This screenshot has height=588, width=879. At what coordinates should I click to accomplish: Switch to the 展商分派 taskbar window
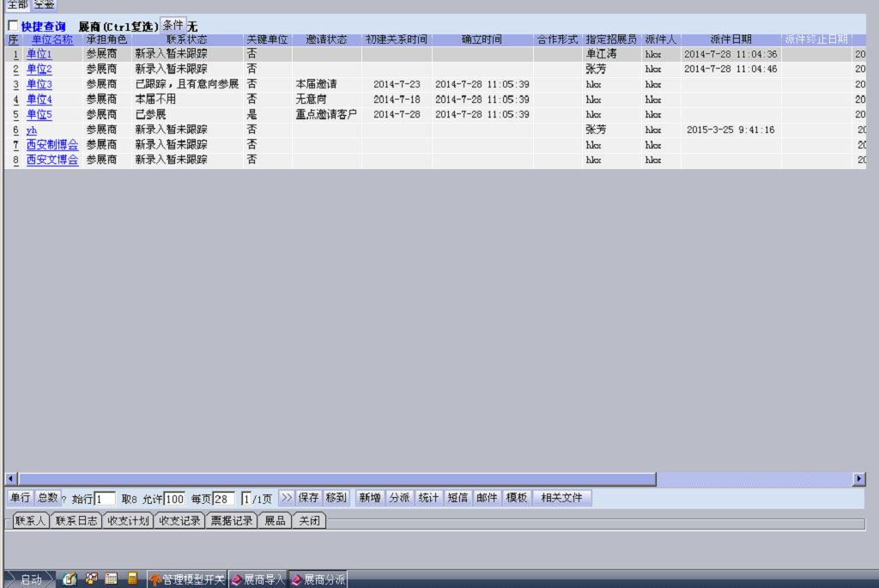318,580
